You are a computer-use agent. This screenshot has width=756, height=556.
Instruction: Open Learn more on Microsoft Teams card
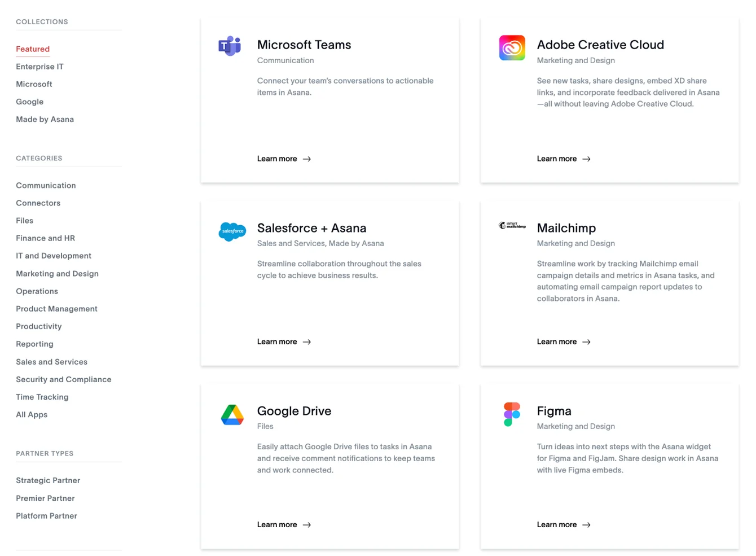tap(284, 159)
